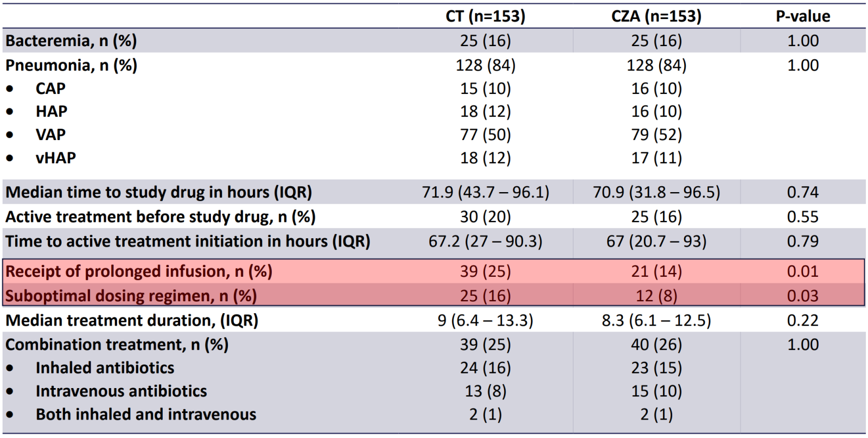Click Time to active treatment initiation label

coord(188,242)
